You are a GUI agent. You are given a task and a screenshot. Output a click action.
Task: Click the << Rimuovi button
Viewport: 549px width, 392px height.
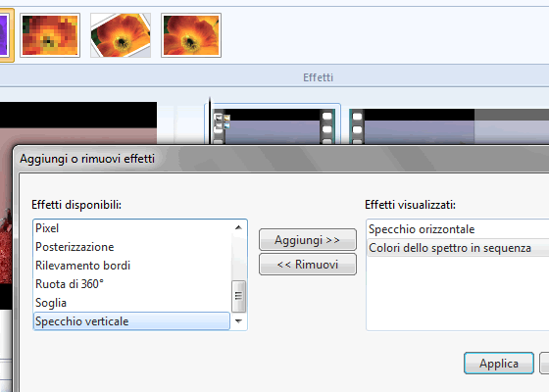(308, 265)
